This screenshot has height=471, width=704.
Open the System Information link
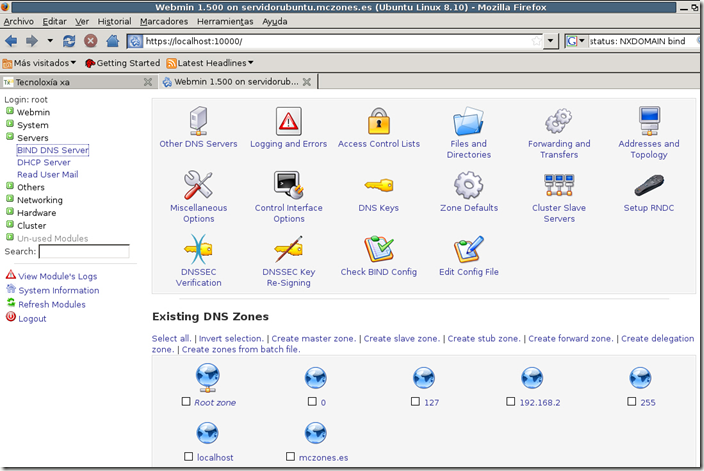click(58, 291)
